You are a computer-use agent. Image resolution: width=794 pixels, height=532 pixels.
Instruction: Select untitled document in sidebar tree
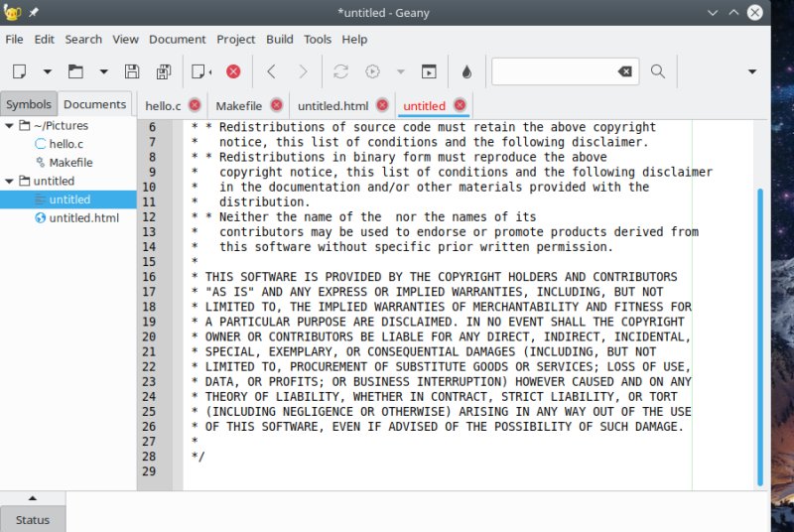tap(68, 199)
